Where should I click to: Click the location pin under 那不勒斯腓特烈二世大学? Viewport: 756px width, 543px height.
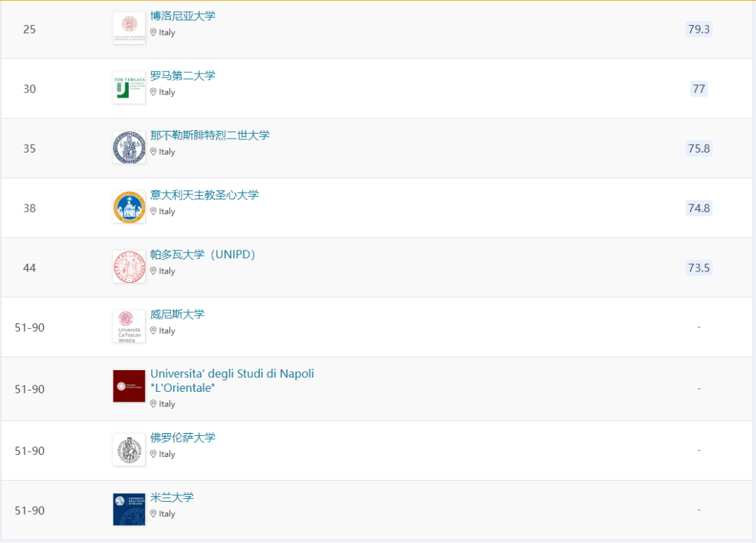[153, 152]
